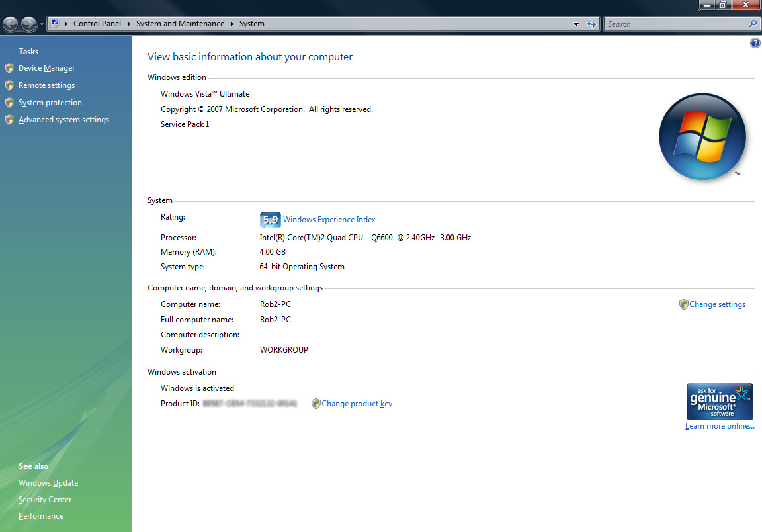762x532 pixels.
Task: Select Control Panel in the breadcrumb
Action: (97, 24)
